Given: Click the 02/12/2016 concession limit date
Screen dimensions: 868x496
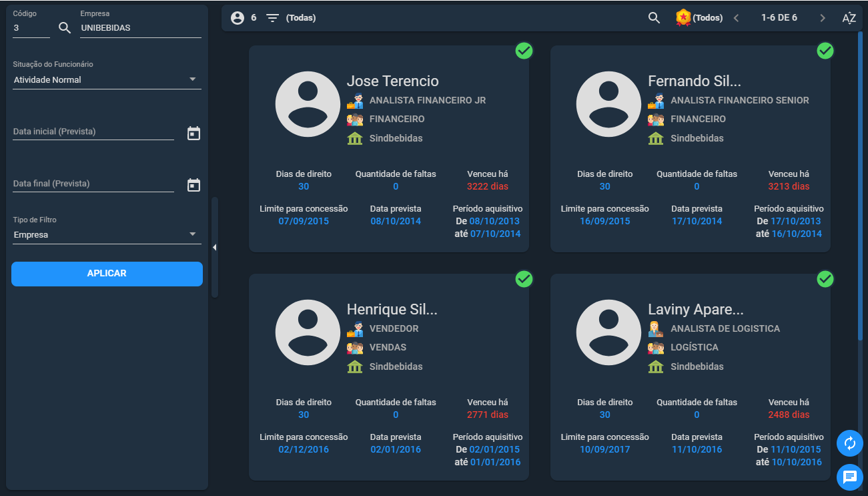Looking at the screenshot, I should 304,449.
